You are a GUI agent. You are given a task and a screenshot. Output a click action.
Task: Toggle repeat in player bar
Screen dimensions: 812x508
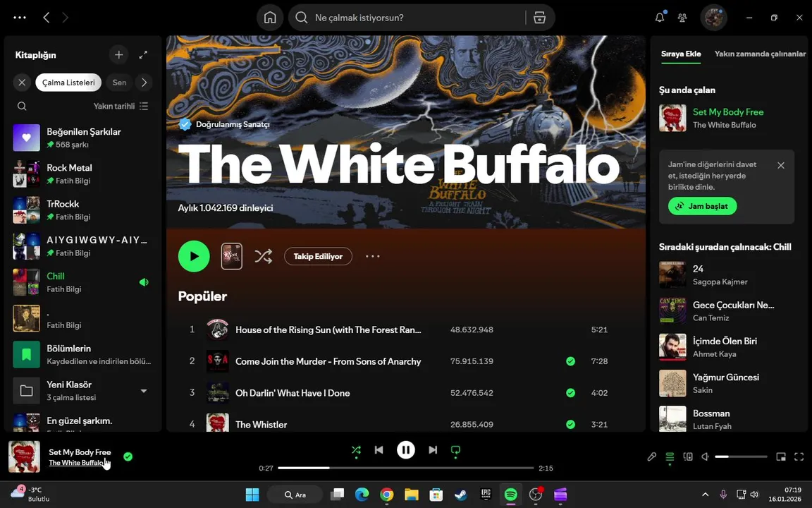455,450
